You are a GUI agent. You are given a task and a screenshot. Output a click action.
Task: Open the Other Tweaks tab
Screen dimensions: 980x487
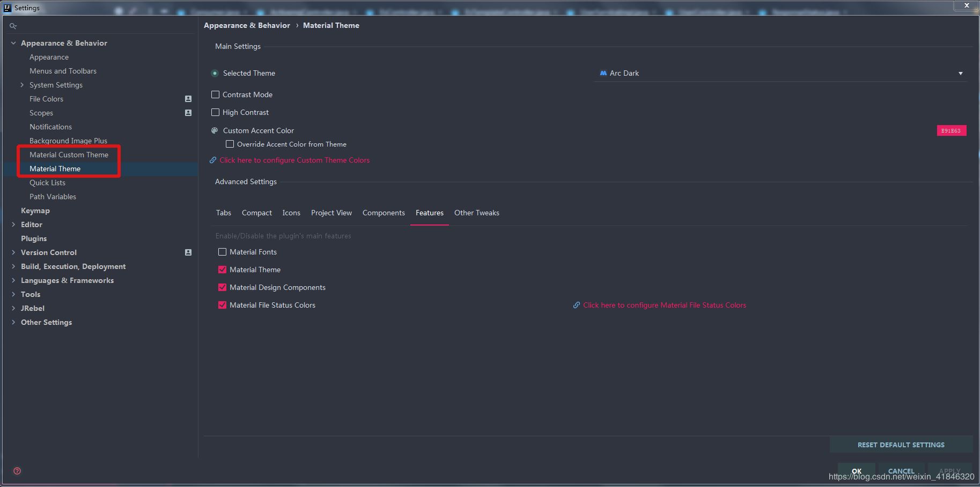point(476,213)
